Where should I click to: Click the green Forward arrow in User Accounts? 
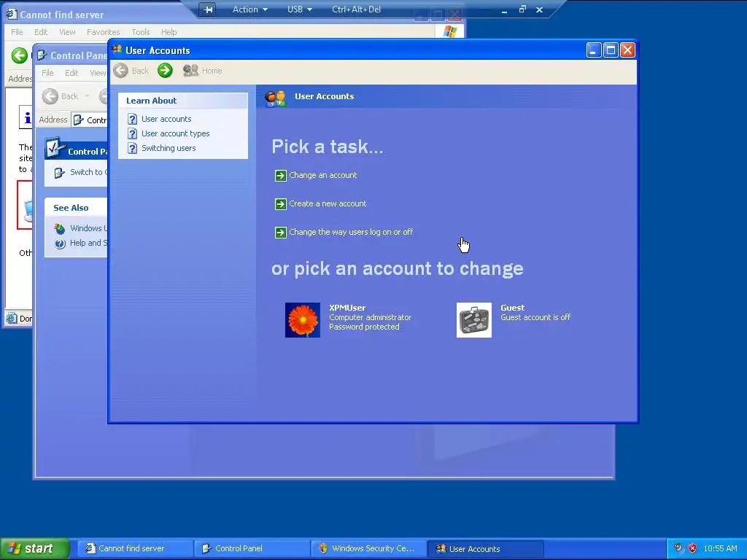pyautogui.click(x=165, y=71)
